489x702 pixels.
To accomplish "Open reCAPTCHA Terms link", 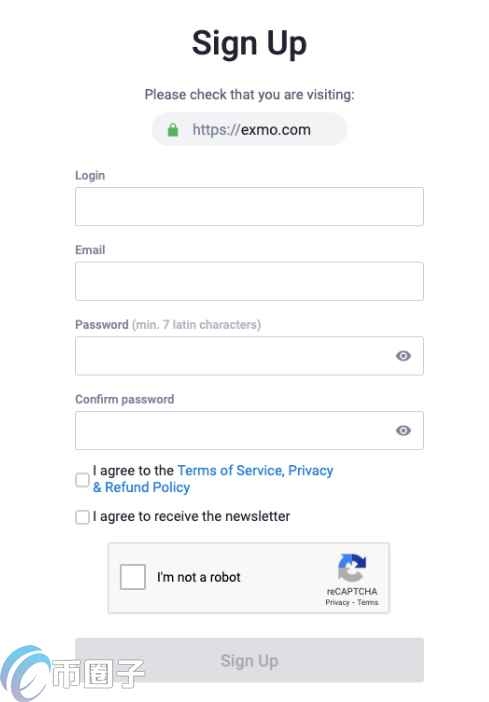I will click(x=368, y=603).
